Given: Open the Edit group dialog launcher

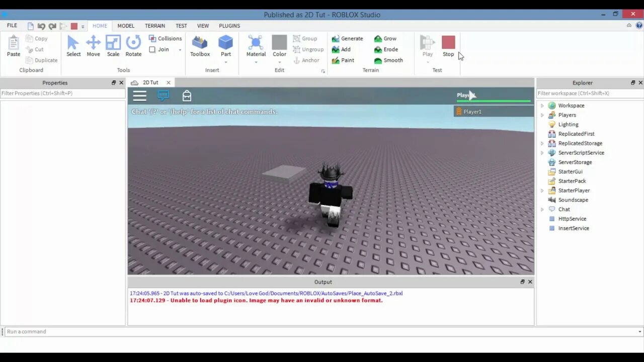Looking at the screenshot, I should point(323,71).
